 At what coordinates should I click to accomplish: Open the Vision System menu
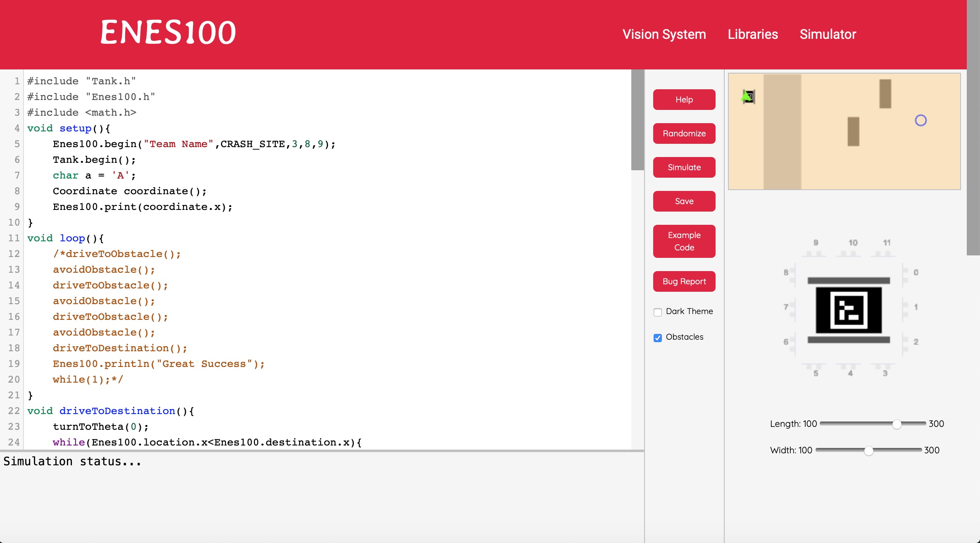point(664,34)
